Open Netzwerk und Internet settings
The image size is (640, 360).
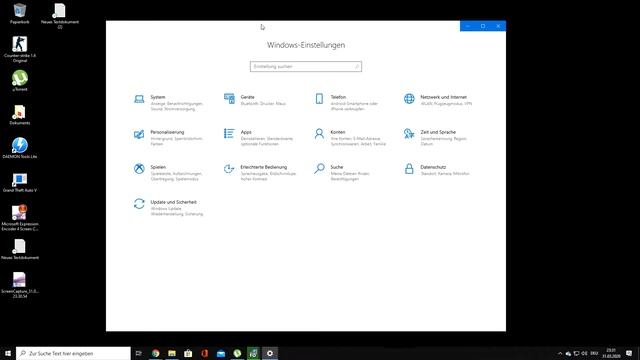[x=438, y=100]
